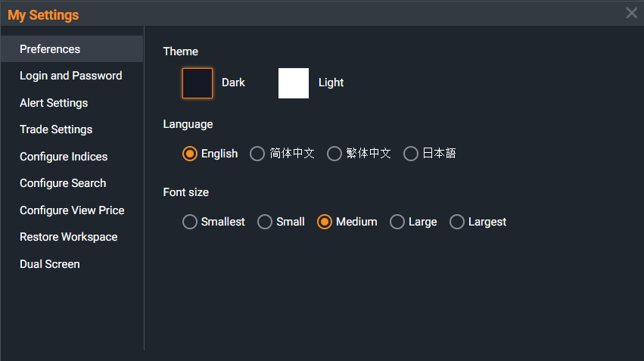
Task: Select 繁体中文 language option
Action: point(334,154)
